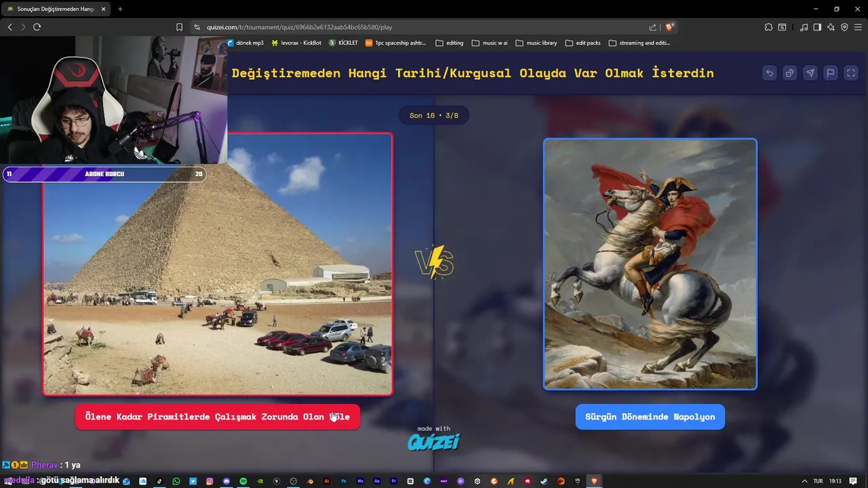This screenshot has height=488, width=868.
Task: Expand the edit packs bookmarks folder
Action: coord(583,43)
